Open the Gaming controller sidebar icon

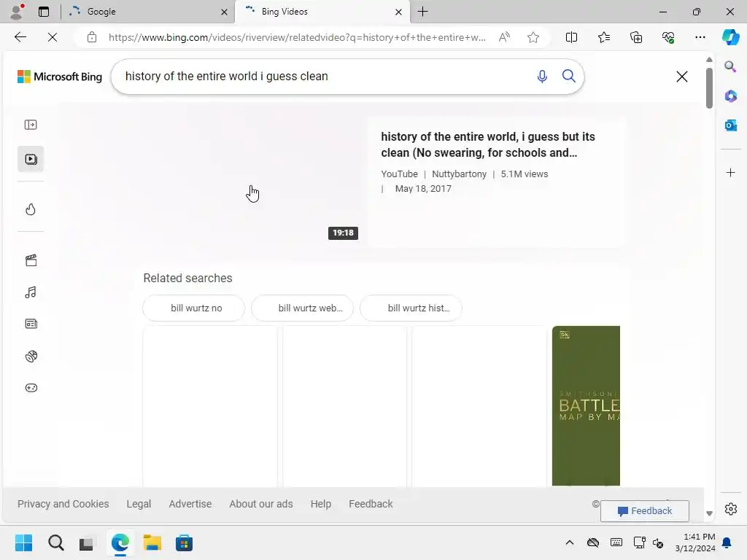click(31, 388)
